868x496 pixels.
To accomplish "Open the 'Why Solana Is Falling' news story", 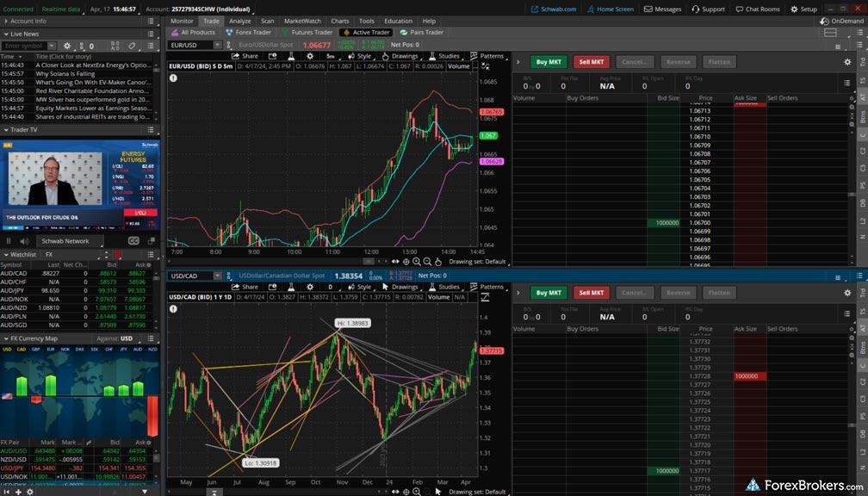I will [65, 74].
